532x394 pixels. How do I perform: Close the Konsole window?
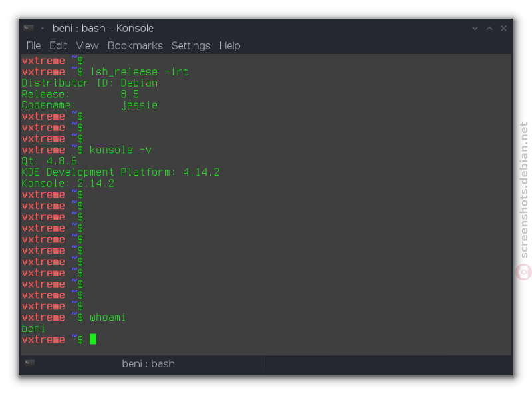503,28
